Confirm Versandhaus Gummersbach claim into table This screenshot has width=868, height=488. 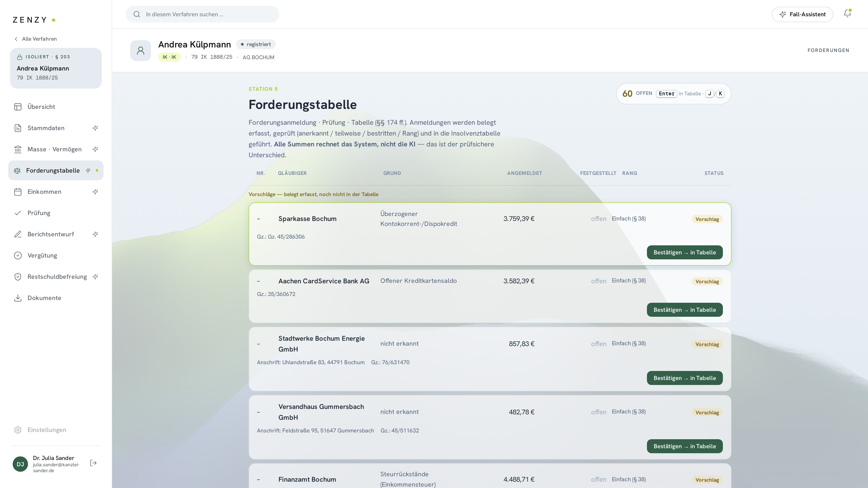coord(684,446)
